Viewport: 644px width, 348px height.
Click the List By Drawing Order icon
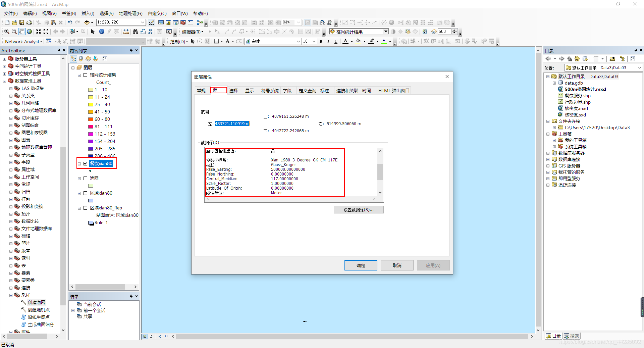coord(73,59)
